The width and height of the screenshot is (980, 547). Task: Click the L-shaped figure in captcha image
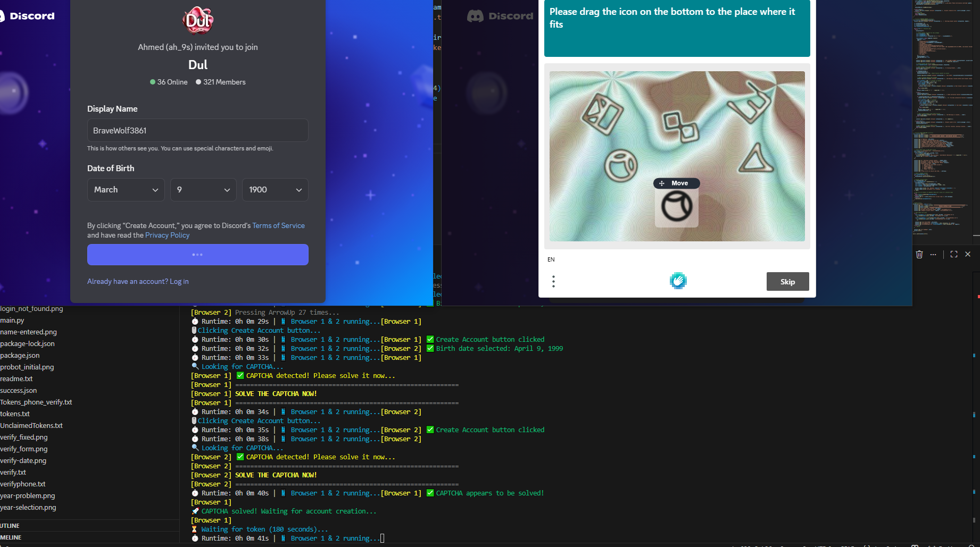pyautogui.click(x=750, y=102)
